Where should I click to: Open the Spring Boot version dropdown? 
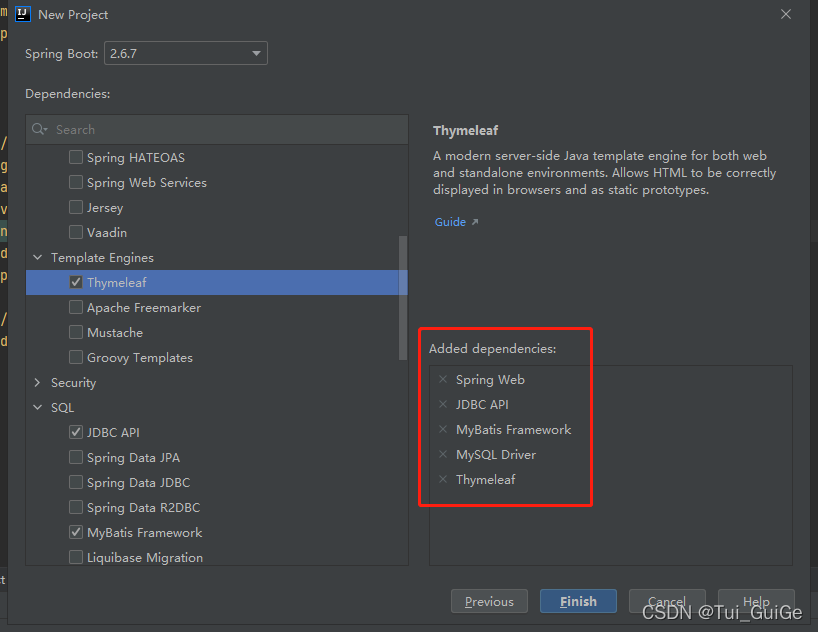coord(186,53)
